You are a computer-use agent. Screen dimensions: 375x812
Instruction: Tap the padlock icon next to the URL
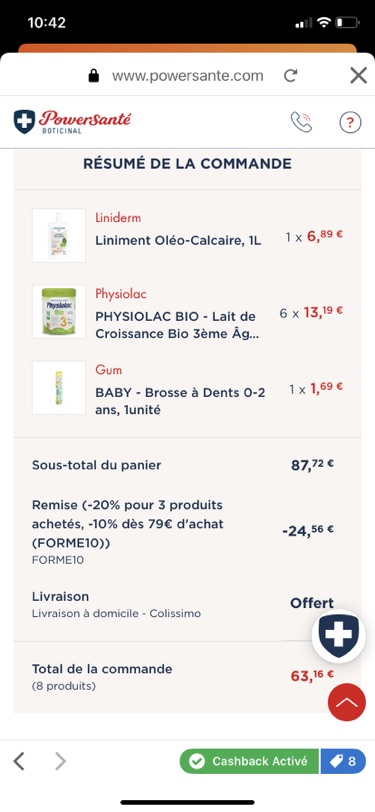[94, 76]
